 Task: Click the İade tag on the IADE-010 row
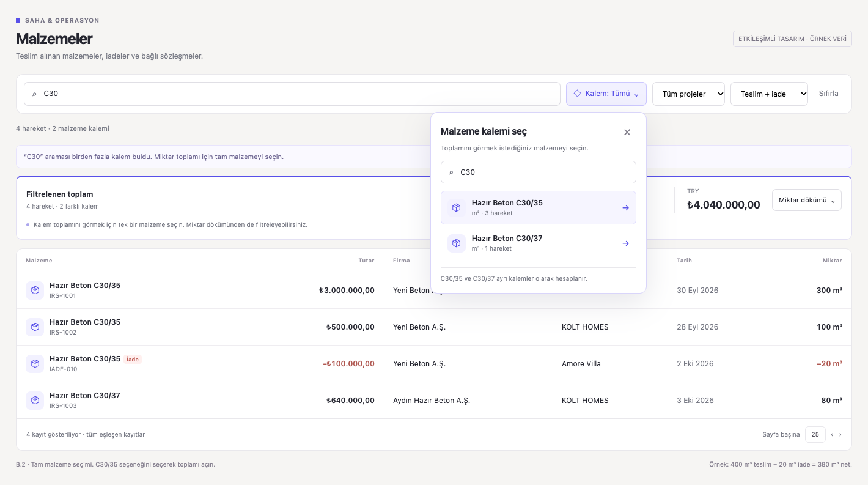point(133,360)
